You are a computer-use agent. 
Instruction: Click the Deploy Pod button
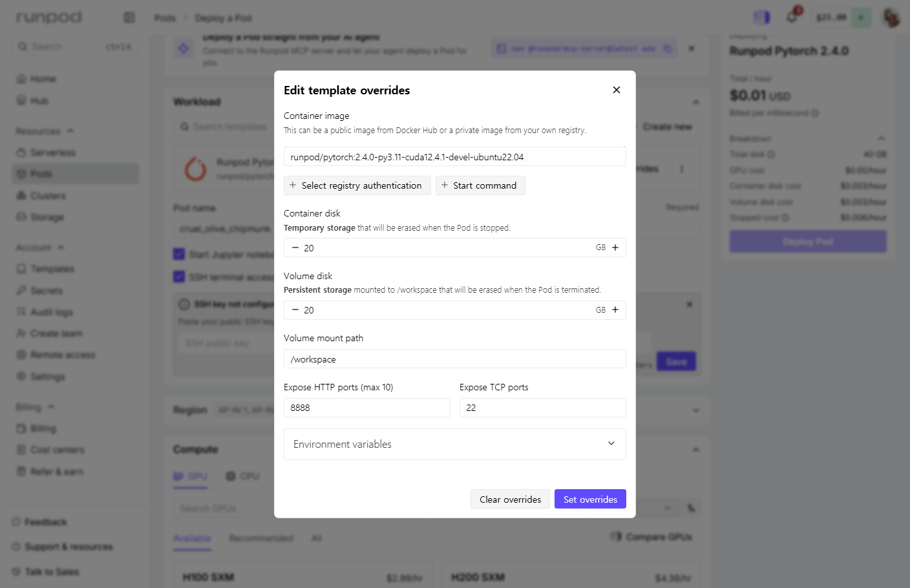tap(808, 242)
